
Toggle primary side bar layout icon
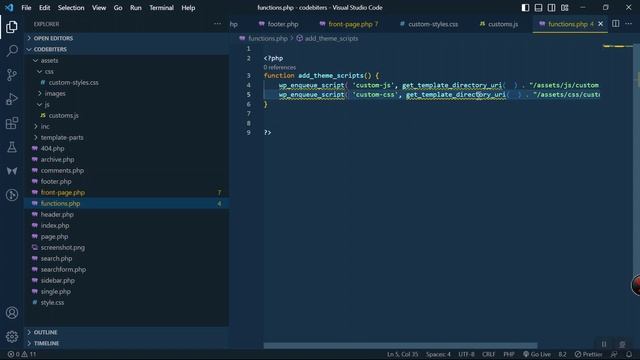[x=525, y=7]
